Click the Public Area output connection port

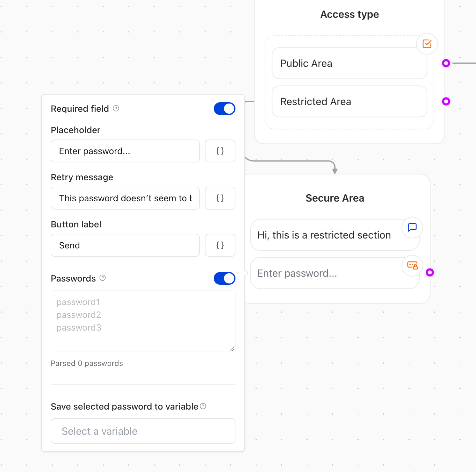click(x=446, y=63)
